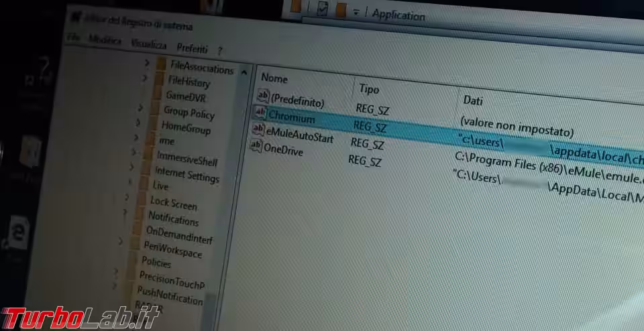Click the string value icon of eMuleAutoStart
This screenshot has width=644, height=331.
click(x=258, y=129)
